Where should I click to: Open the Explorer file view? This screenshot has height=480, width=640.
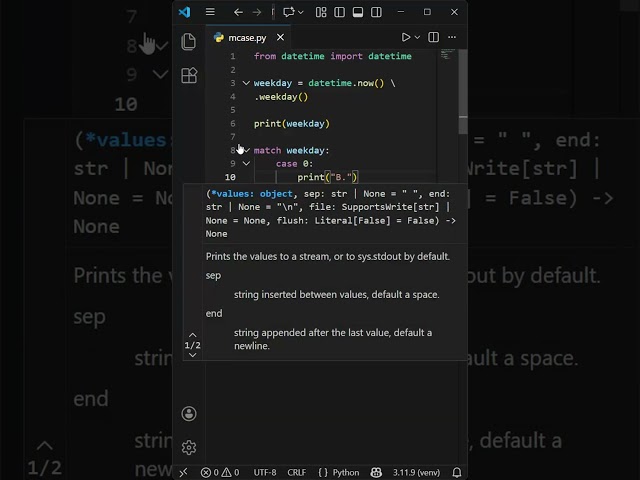(188, 42)
